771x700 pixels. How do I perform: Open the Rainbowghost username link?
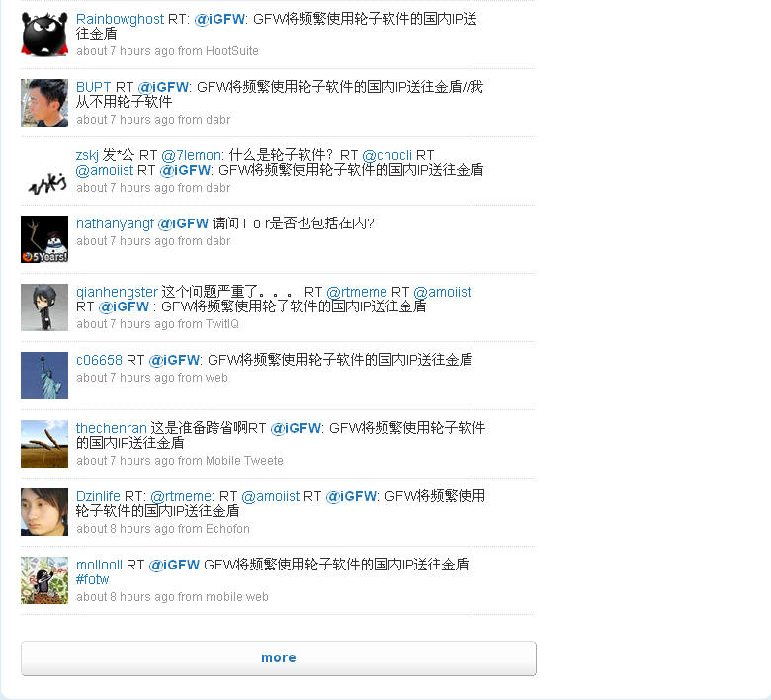[120, 19]
